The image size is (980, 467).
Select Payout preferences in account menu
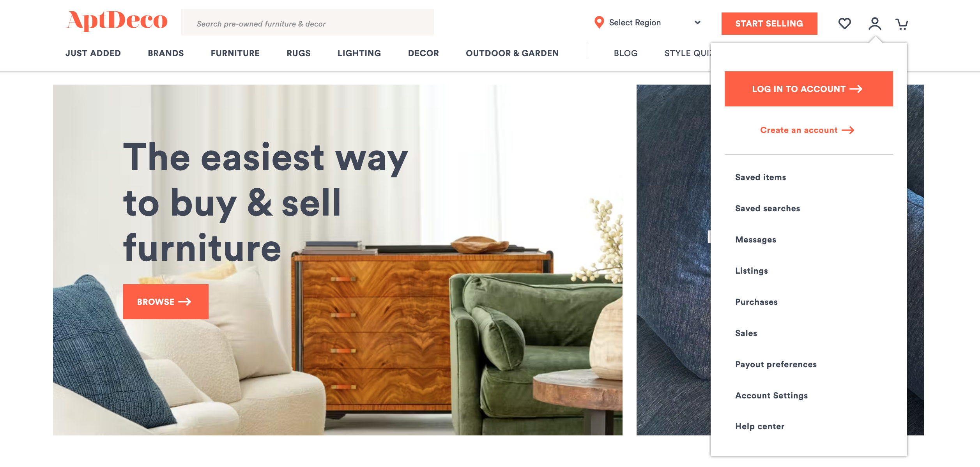pyautogui.click(x=776, y=364)
